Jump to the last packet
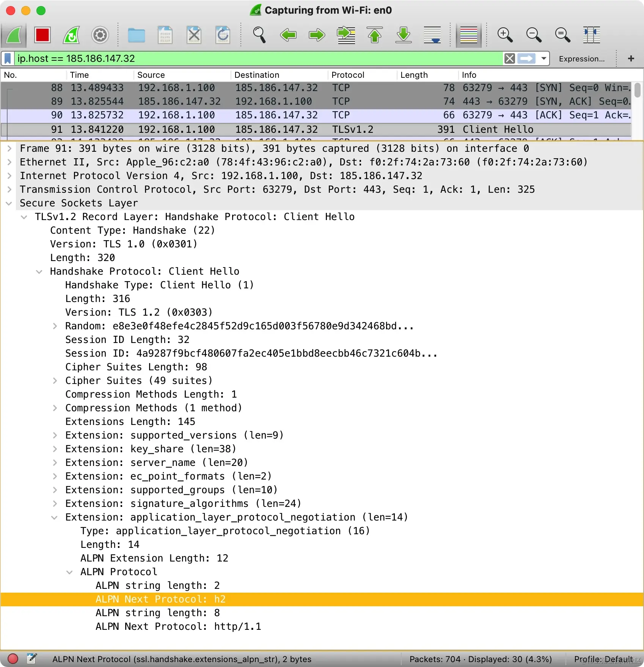The width and height of the screenshot is (644, 667). 404,35
